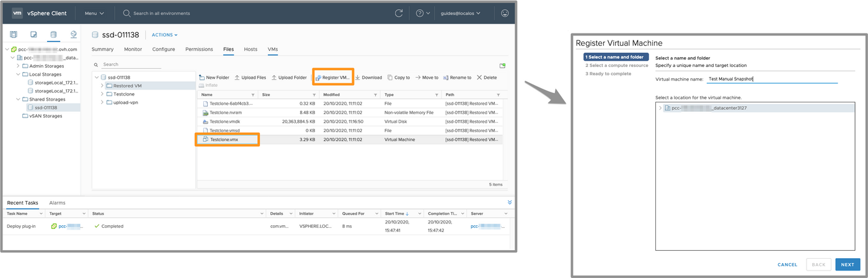Expand the Testclone folder node
Viewport: 868px width, 278px height.
click(x=102, y=94)
